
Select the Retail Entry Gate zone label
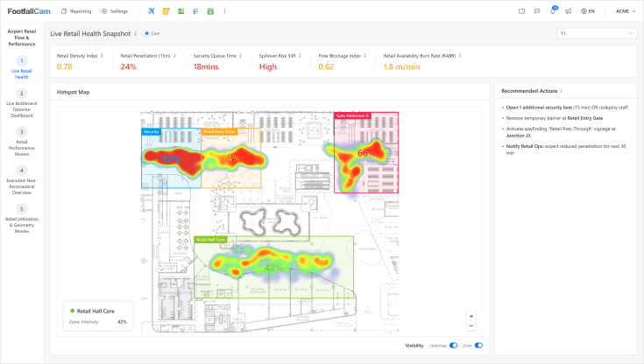coord(219,132)
